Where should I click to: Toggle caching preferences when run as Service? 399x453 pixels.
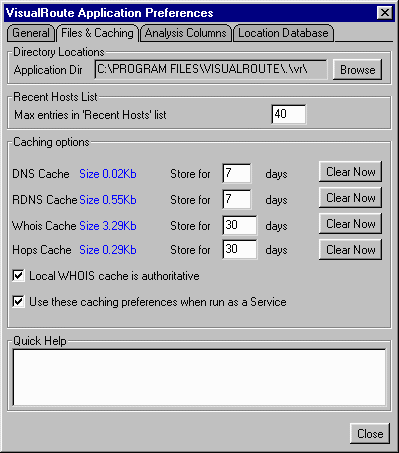click(18, 302)
